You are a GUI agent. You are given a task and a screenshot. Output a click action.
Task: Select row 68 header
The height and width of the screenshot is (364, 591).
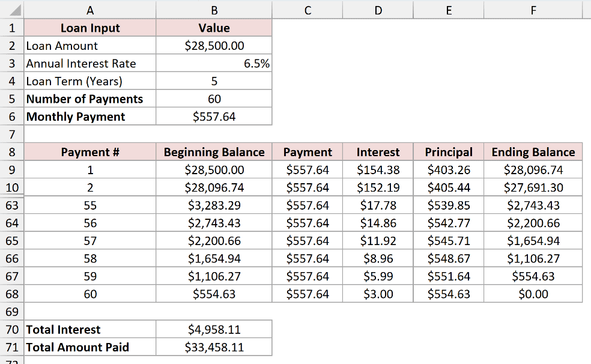pyautogui.click(x=11, y=294)
